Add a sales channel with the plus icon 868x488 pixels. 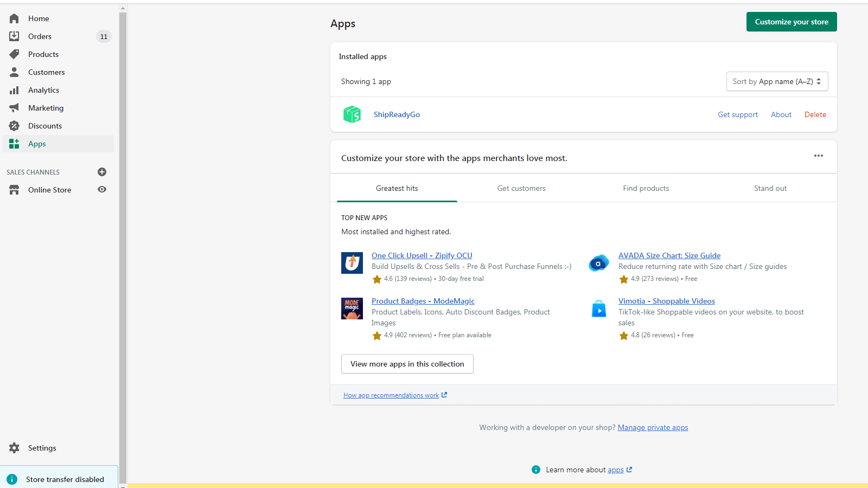tap(101, 172)
